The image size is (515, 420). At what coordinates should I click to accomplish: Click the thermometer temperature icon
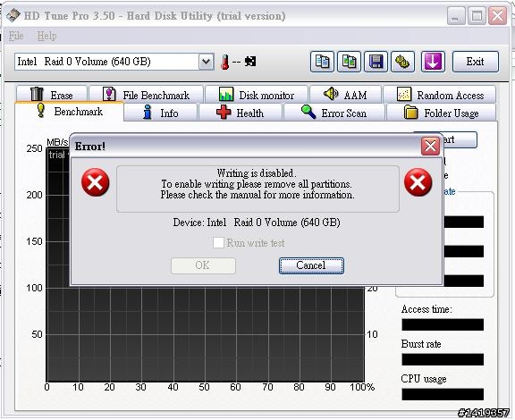point(225,62)
